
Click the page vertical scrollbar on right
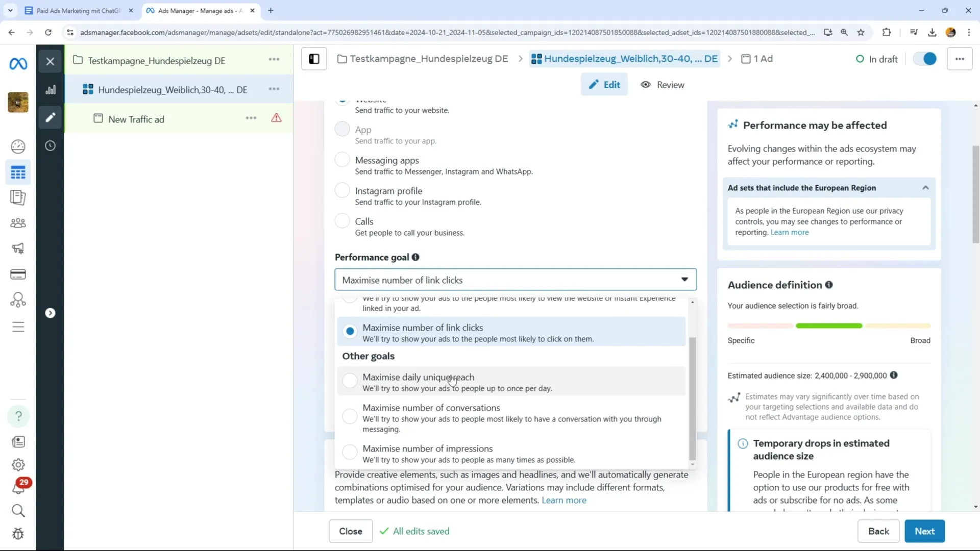click(x=976, y=193)
